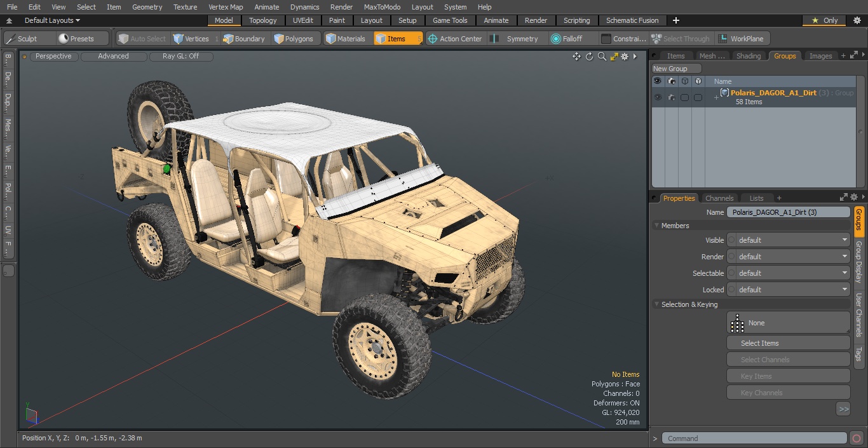Open Constraints options

(624, 39)
